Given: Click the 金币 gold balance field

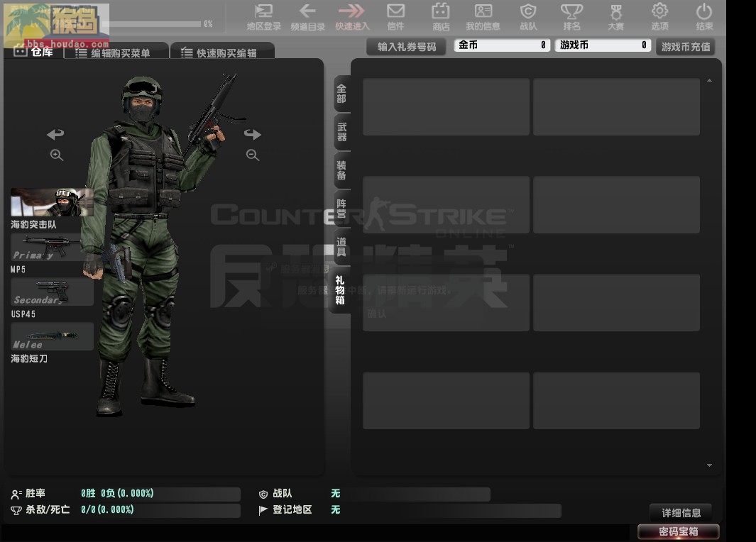Looking at the screenshot, I should point(501,45).
